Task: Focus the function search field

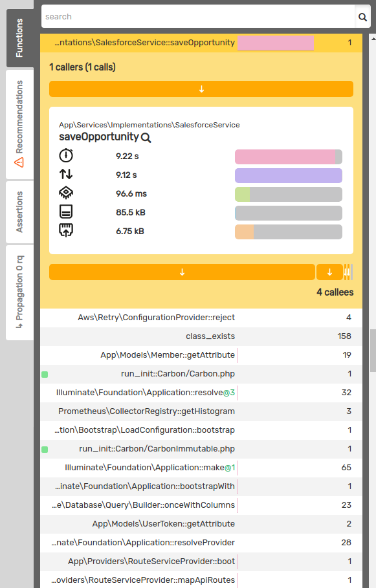Action: tap(198, 17)
